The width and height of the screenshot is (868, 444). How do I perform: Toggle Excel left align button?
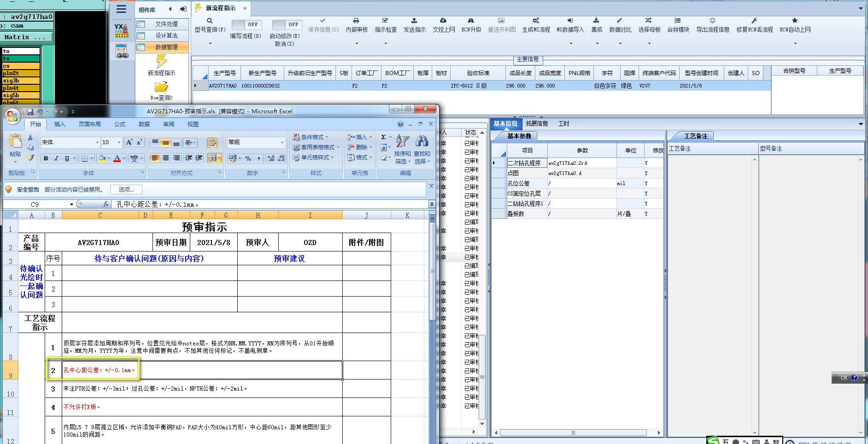pos(155,158)
